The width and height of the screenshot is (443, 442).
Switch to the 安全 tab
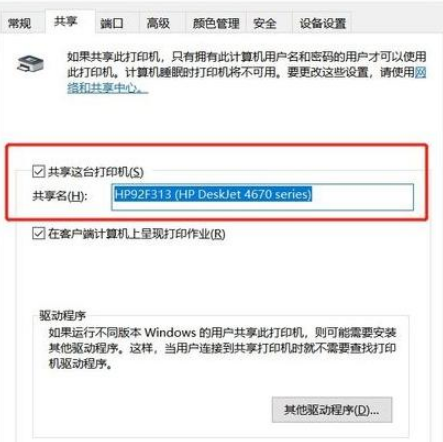tap(265, 23)
